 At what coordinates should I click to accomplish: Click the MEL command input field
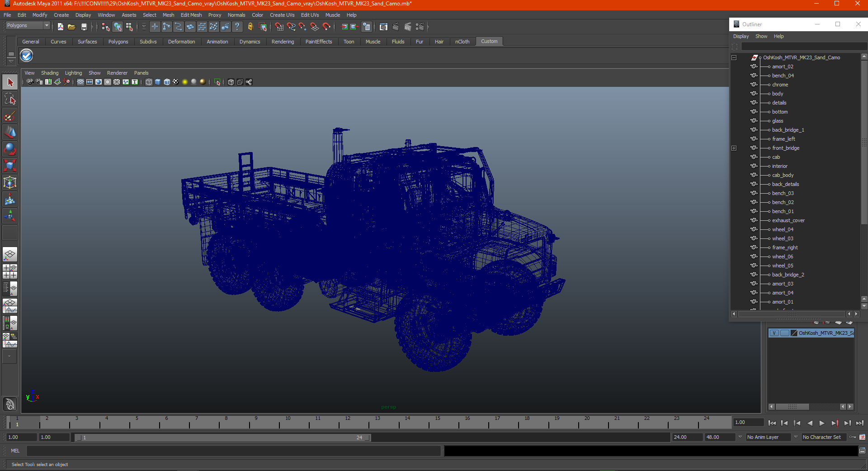tap(234, 451)
